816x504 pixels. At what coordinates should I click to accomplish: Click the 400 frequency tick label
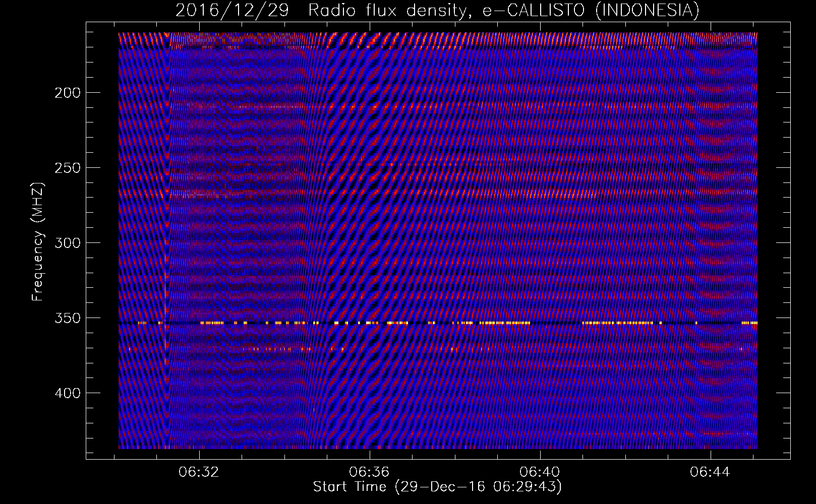pyautogui.click(x=68, y=393)
